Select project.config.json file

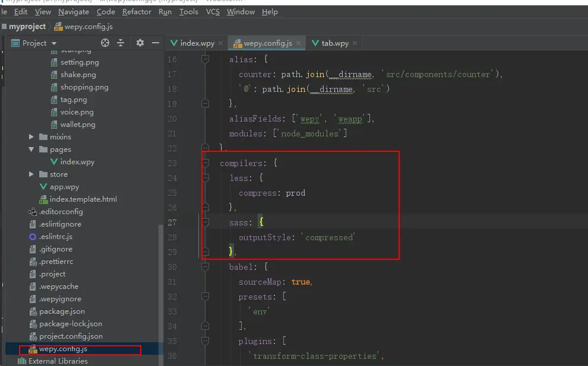pos(71,336)
